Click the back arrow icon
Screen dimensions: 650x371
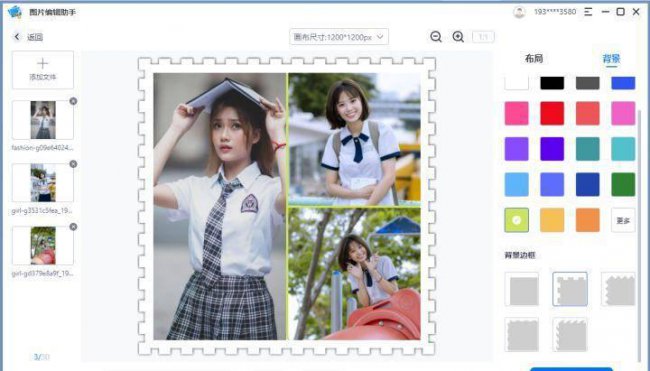[x=17, y=37]
